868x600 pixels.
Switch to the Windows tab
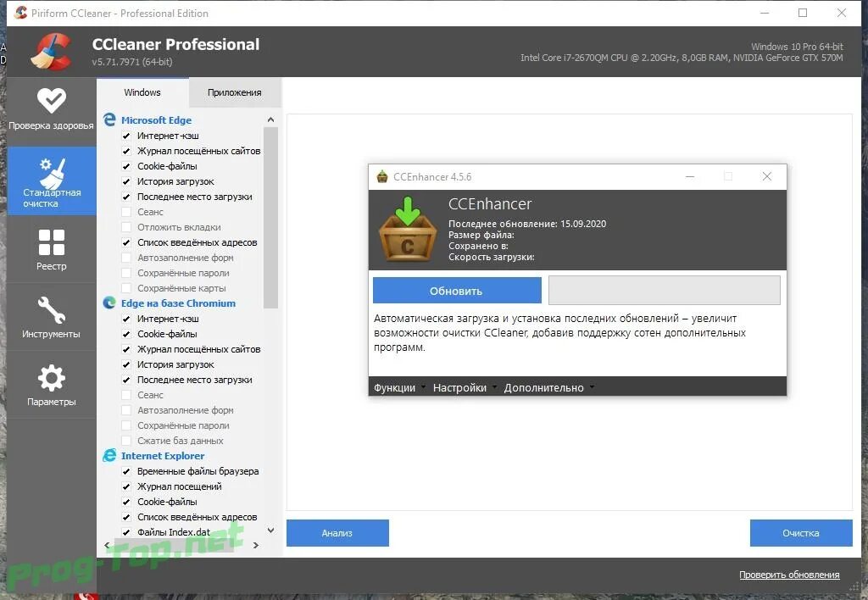142,92
